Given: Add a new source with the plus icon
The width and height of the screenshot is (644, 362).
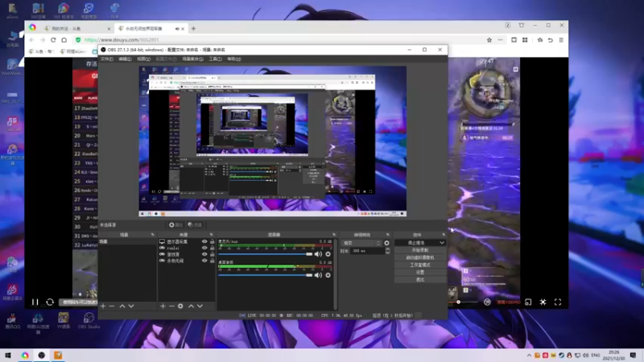Looking at the screenshot, I should 163,306.
